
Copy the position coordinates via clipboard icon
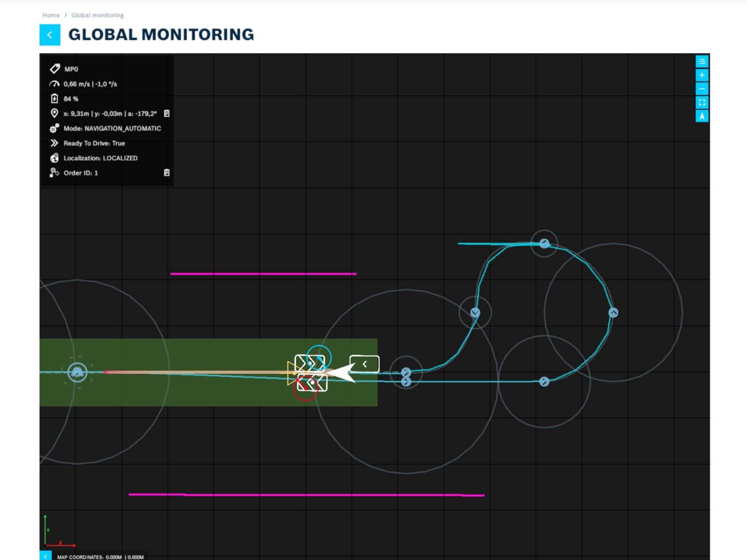[x=167, y=113]
